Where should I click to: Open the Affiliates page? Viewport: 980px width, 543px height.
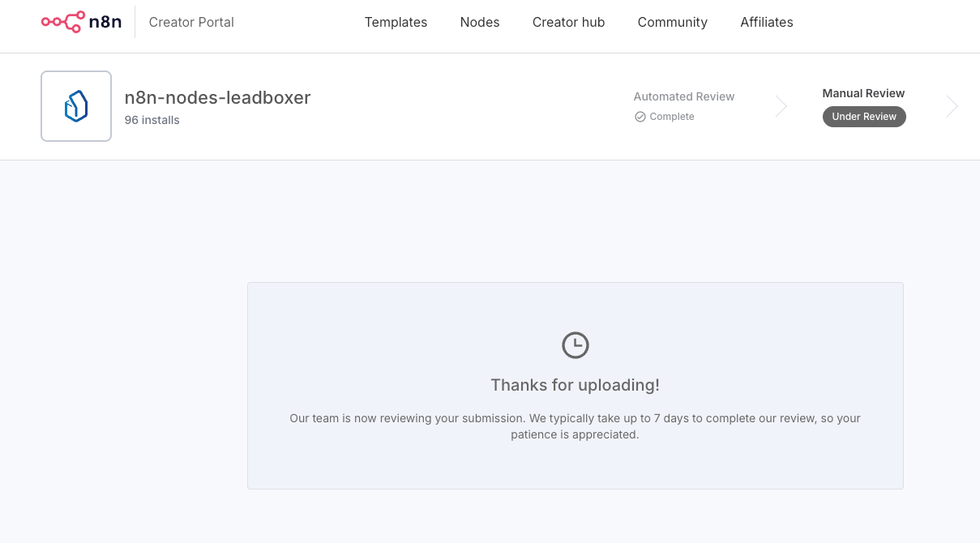766,22
